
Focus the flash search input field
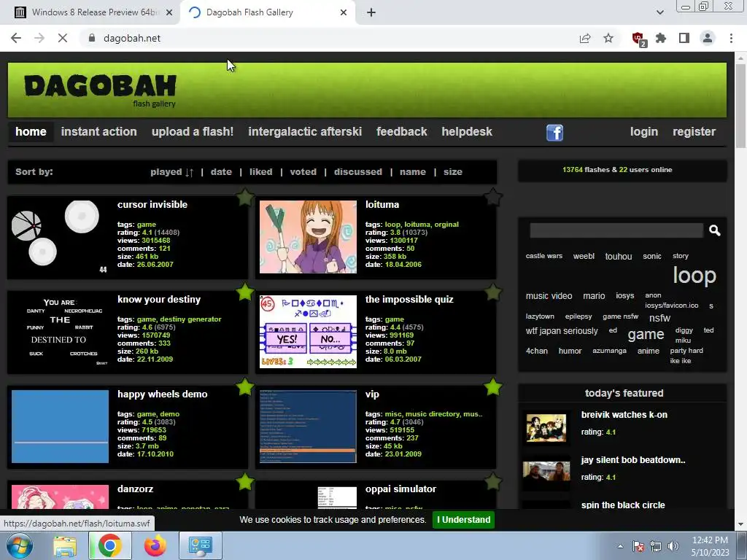point(616,230)
